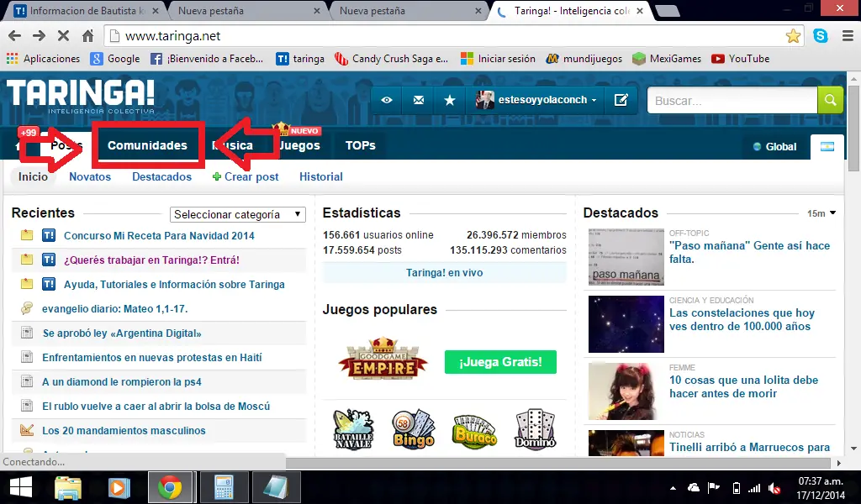Switch to Global content toggle

774,146
